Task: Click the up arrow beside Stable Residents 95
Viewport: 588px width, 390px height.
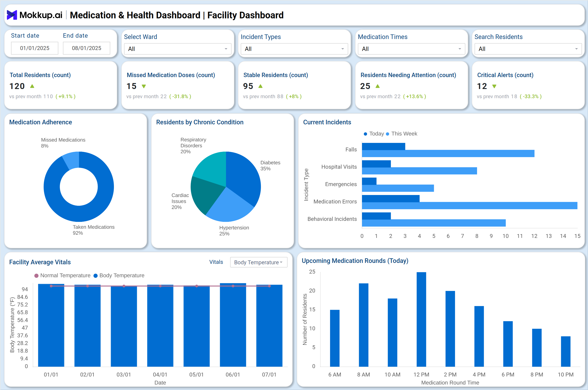Action: 260,86
